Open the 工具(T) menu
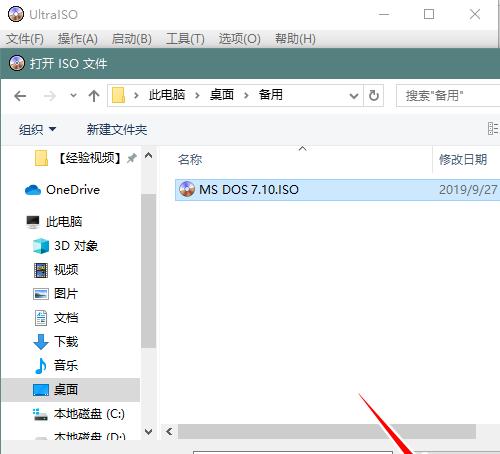 pos(185,39)
